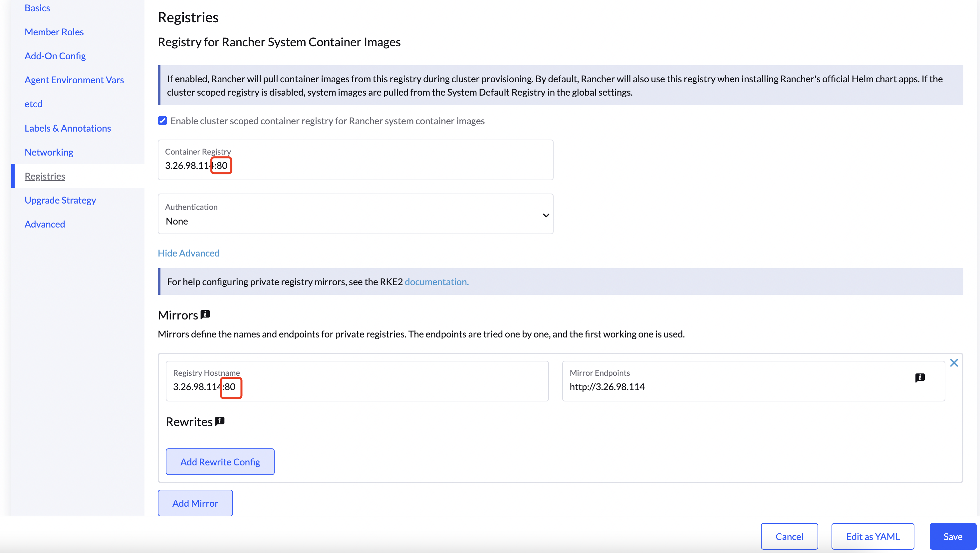Image resolution: width=980 pixels, height=553 pixels.
Task: Click the Add Rewrite Config button
Action: point(220,462)
